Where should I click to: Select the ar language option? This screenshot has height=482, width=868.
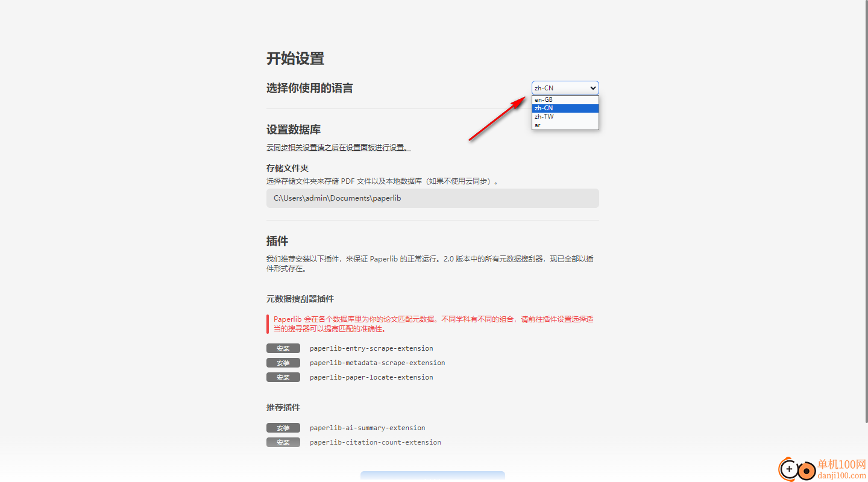point(565,125)
